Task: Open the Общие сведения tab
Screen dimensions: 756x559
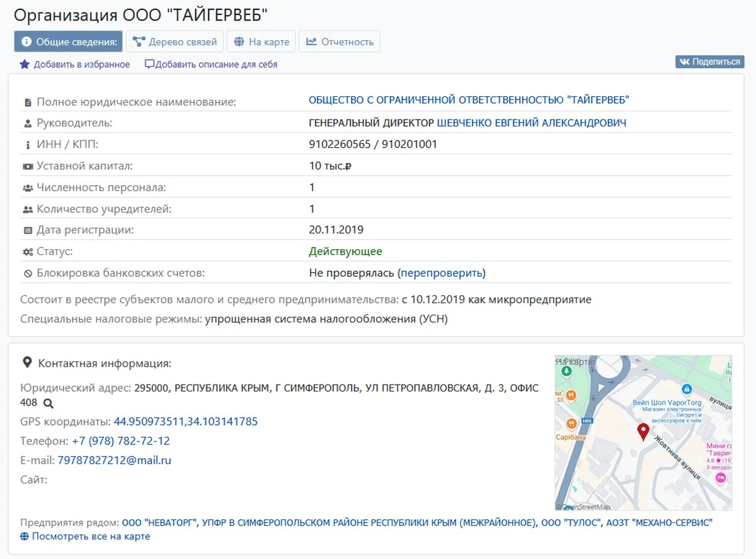Action: pos(68,42)
